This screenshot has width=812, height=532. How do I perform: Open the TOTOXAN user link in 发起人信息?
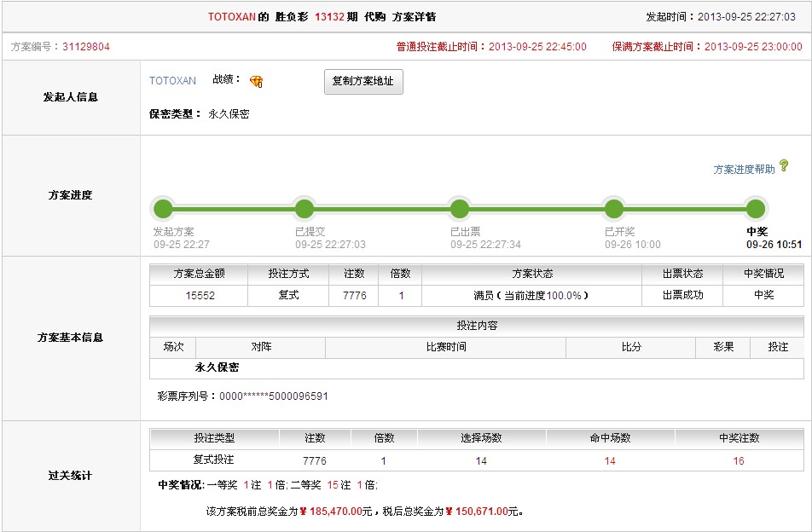[172, 81]
